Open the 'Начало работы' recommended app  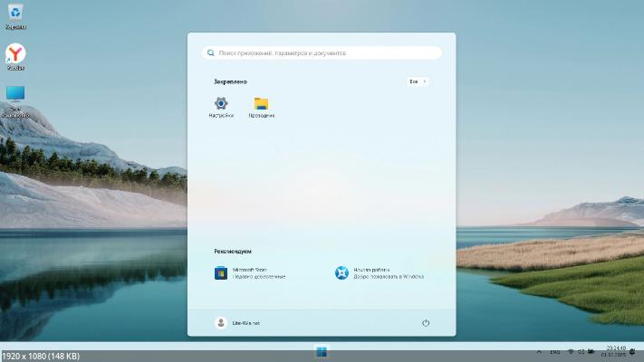tap(341, 272)
